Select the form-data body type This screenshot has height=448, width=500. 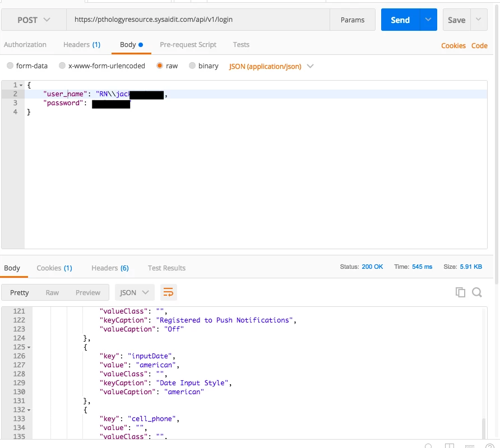[x=10, y=66]
